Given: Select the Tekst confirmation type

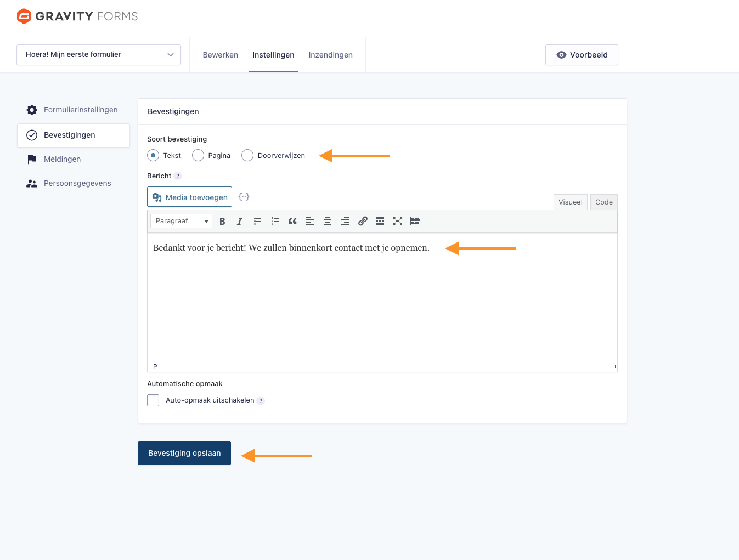Looking at the screenshot, I should [153, 155].
